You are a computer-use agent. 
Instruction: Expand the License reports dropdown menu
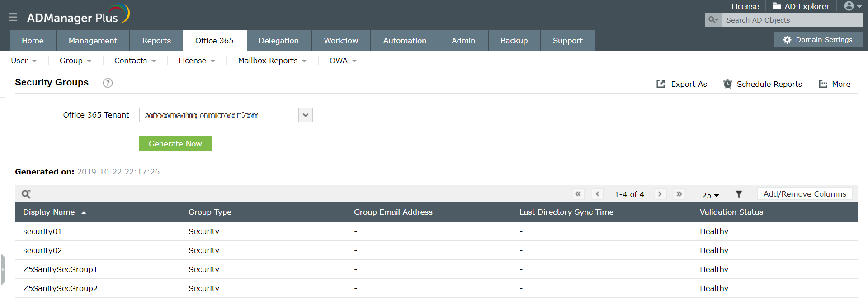[197, 61]
